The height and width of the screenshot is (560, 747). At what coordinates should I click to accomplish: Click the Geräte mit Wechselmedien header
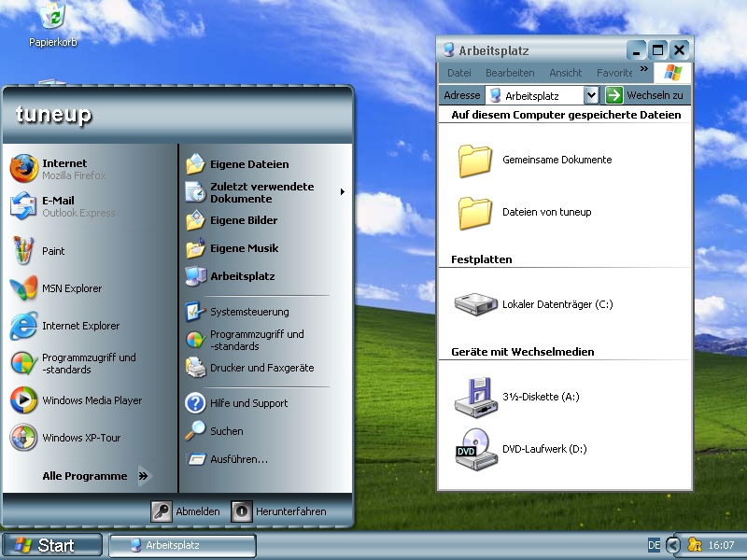click(x=523, y=352)
